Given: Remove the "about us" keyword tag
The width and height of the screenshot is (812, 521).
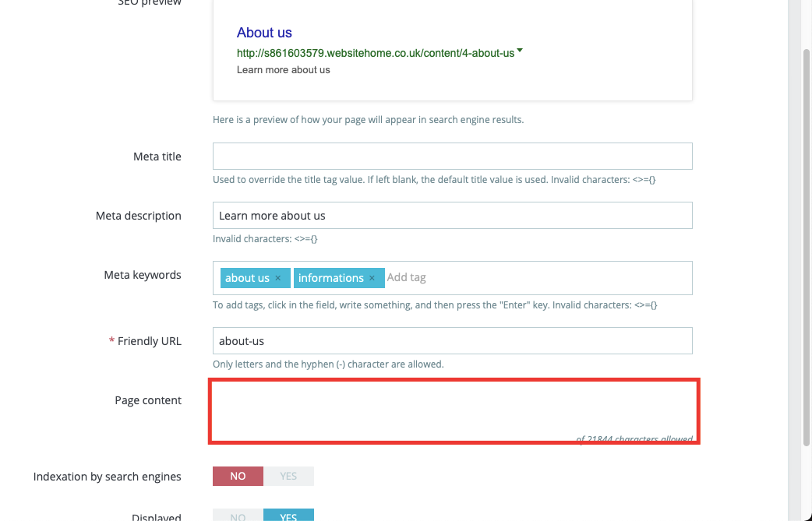Looking at the screenshot, I should pos(278,278).
